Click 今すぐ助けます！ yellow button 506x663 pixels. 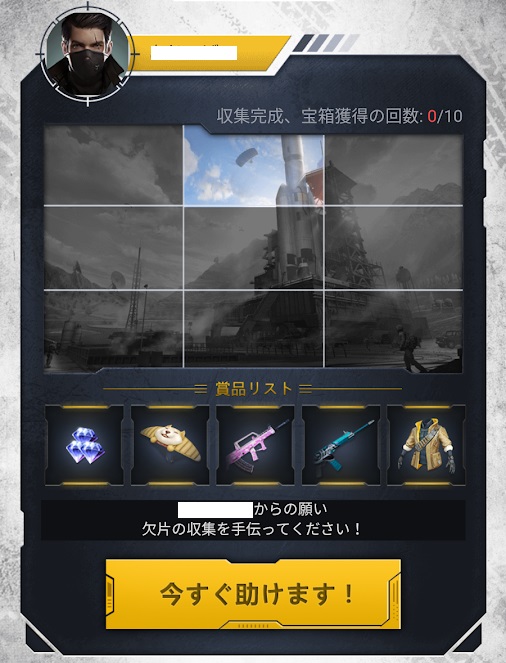[253, 594]
